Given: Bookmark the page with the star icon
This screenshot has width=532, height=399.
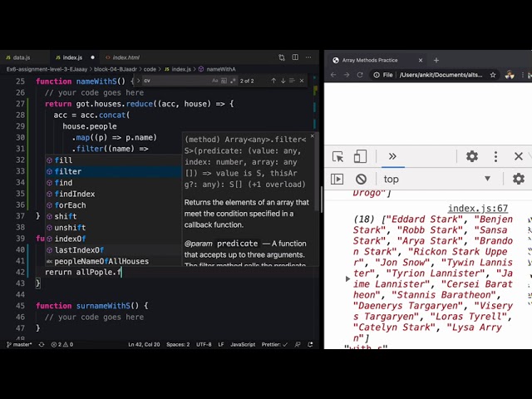Looking at the screenshot, I should 493,75.
